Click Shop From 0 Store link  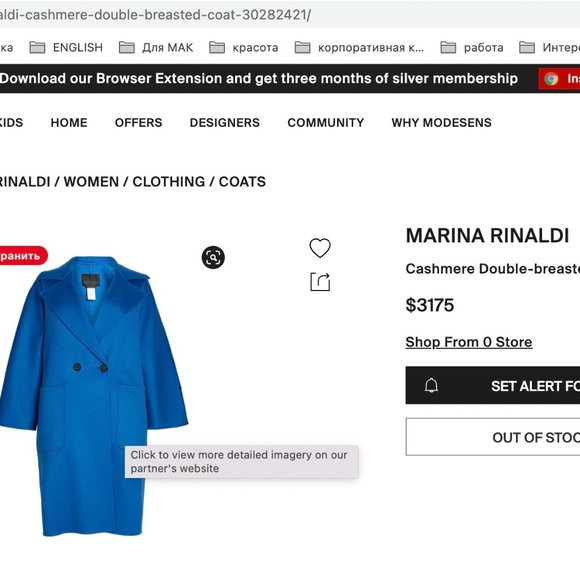pos(469,342)
